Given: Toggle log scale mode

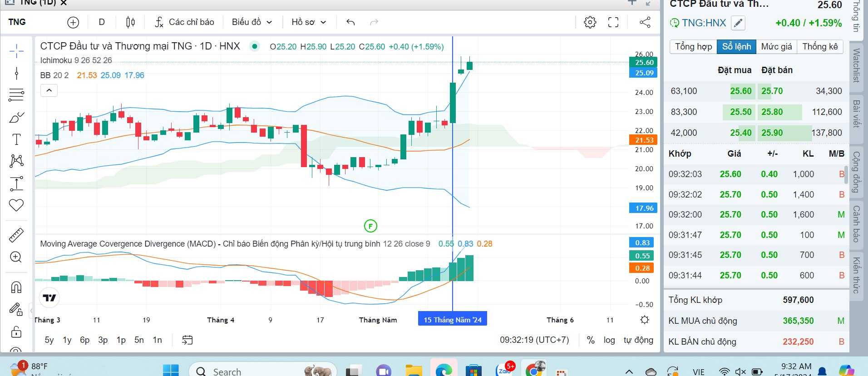Looking at the screenshot, I should (x=609, y=340).
